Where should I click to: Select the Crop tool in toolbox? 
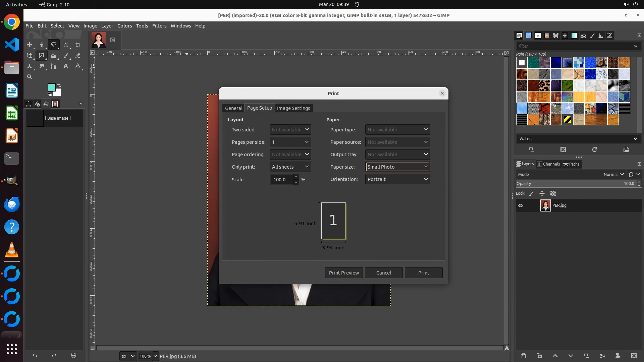coord(77,45)
